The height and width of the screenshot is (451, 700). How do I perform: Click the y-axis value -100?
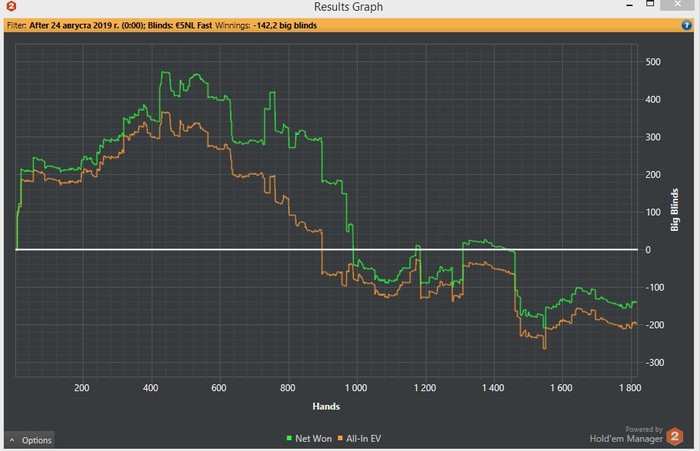pyautogui.click(x=653, y=288)
